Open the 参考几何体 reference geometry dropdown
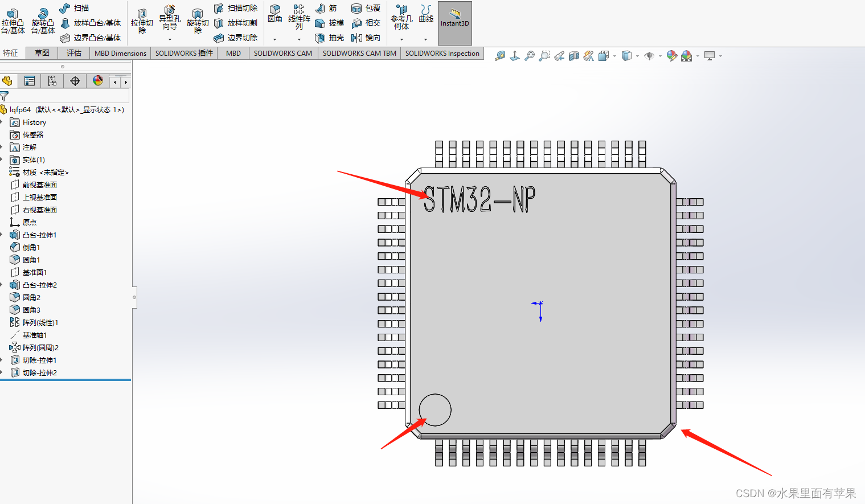Screen dimensions: 865x504 (401, 39)
